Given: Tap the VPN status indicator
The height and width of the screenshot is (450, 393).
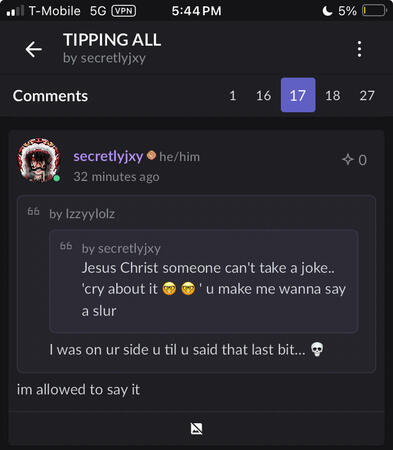Looking at the screenshot, I should (124, 11).
